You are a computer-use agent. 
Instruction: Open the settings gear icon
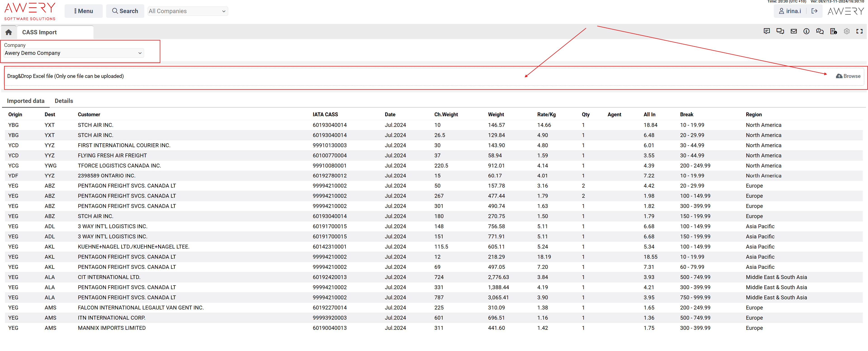click(x=847, y=31)
